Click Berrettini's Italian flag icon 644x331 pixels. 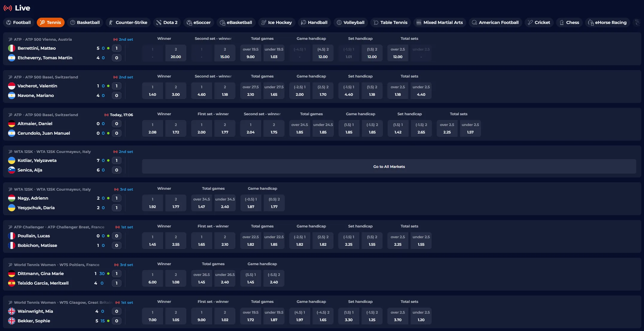click(12, 48)
